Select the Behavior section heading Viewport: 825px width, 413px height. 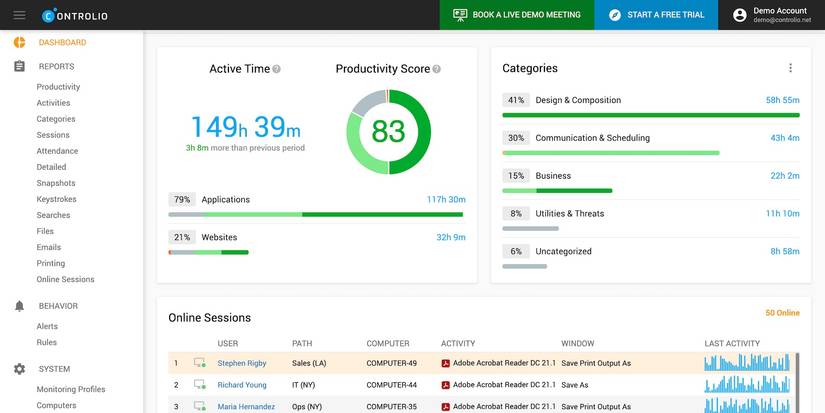[58, 306]
